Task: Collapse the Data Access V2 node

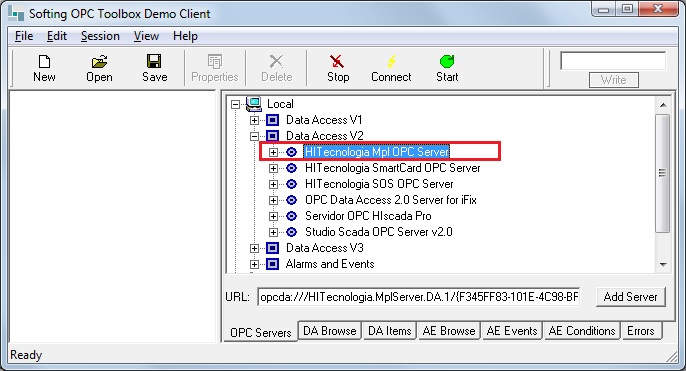Action: coord(254,136)
